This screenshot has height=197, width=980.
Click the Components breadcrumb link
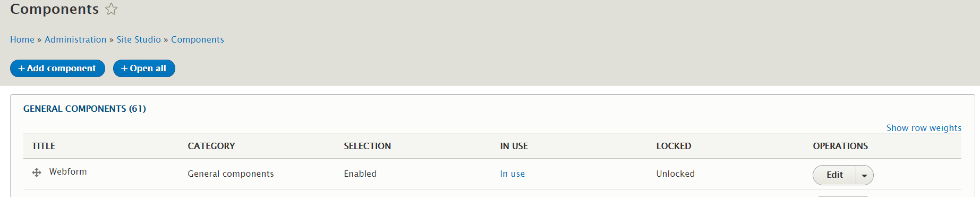[x=198, y=39]
